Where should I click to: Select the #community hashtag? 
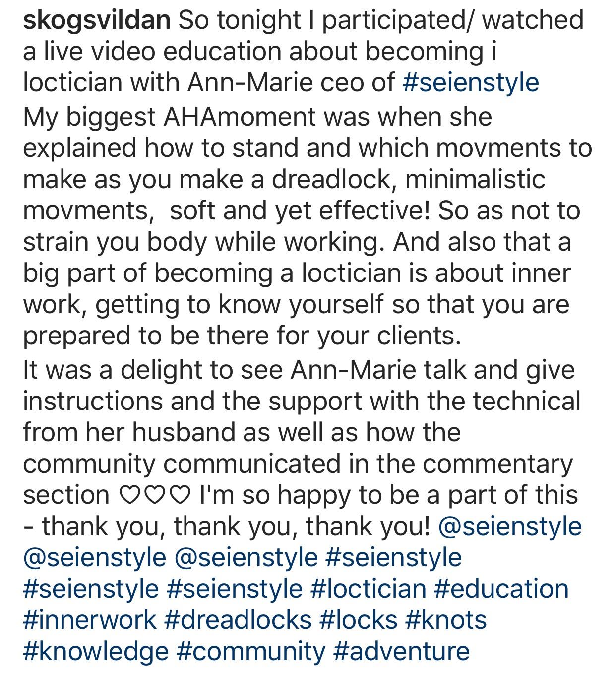(251, 651)
